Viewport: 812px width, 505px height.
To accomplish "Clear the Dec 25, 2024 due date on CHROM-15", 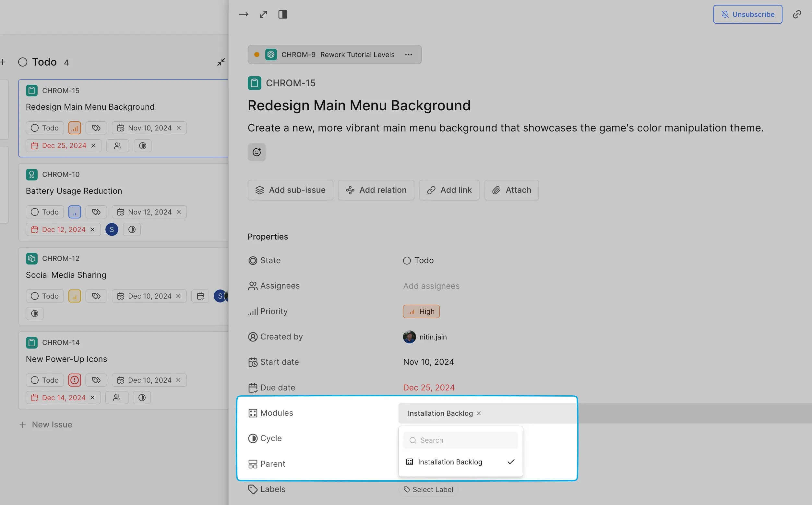I will pos(93,146).
